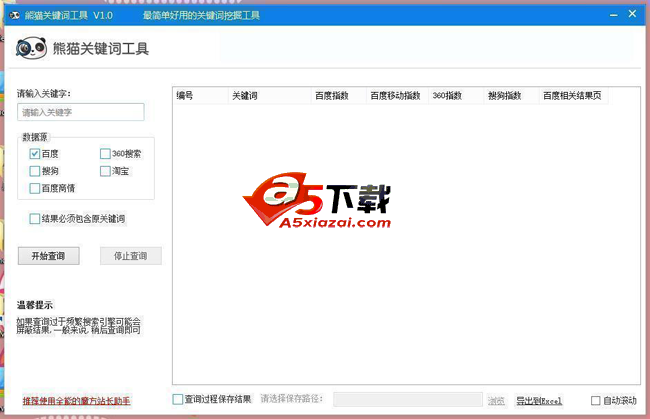Sort by the 搜狗指数 column header
Viewport: 650px width, 419px height.
[512, 96]
